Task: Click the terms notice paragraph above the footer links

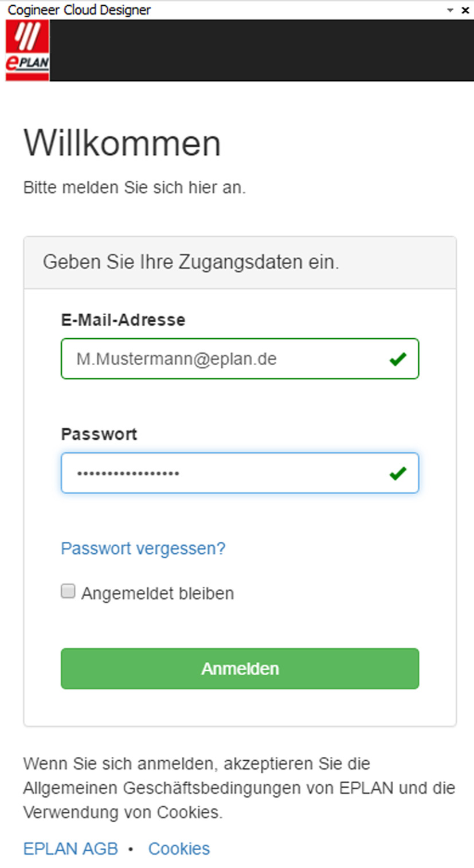Action: tap(238, 788)
